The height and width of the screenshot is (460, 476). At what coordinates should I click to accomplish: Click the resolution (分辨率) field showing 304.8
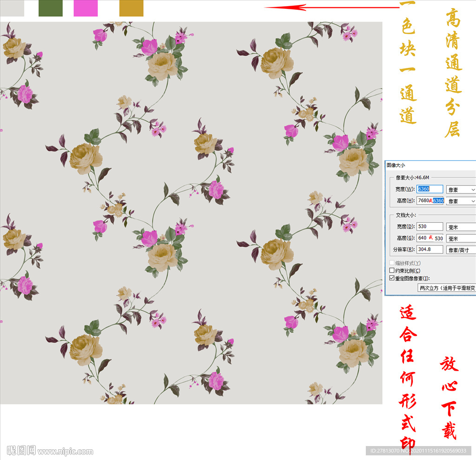(430, 250)
